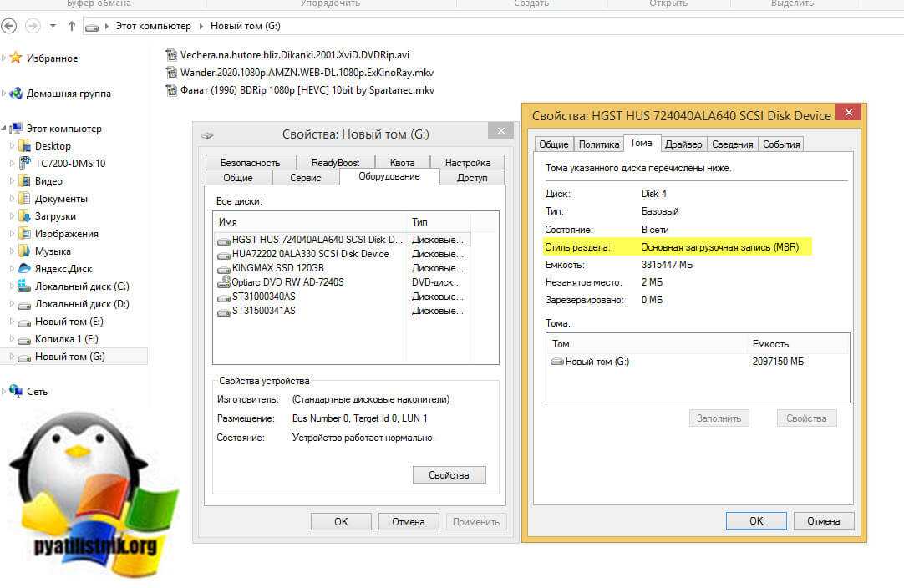Expand the Этот компьютер tree node
Image resolution: width=904 pixels, height=588 pixels.
click(x=5, y=129)
